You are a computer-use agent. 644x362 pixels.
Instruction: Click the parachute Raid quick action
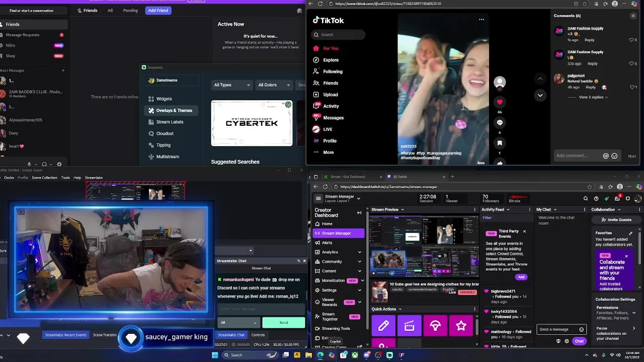click(x=435, y=326)
